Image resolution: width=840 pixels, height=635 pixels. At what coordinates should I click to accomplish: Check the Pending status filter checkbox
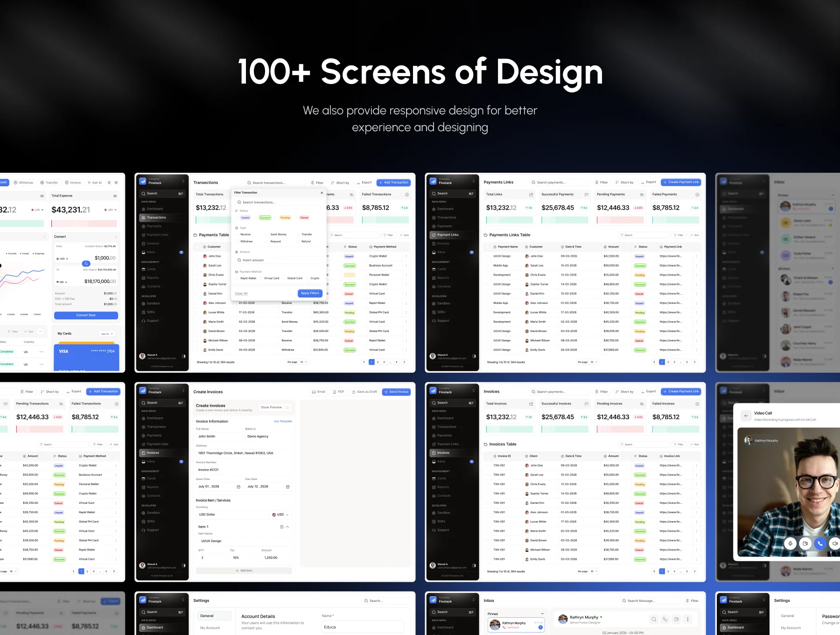point(277,218)
